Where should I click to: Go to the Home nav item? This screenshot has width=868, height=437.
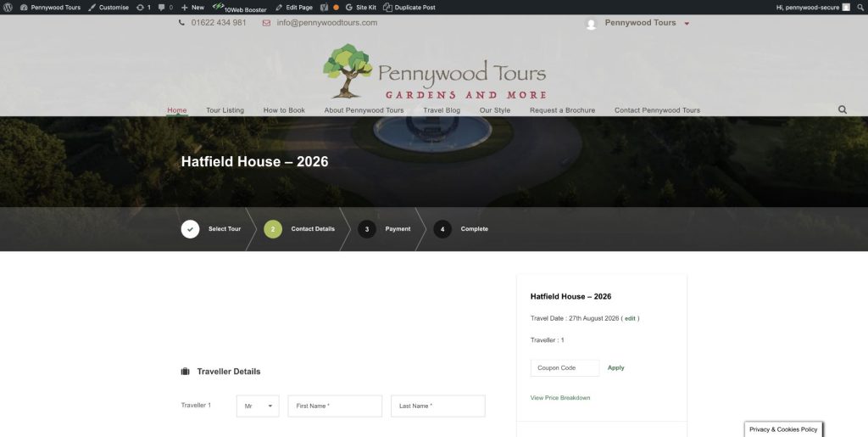coord(177,110)
